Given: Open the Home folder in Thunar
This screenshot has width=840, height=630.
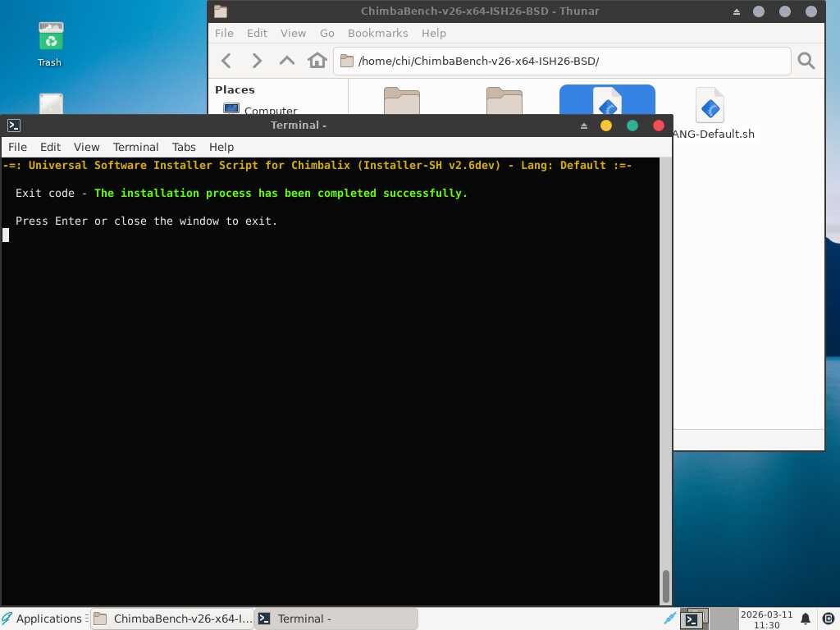Looking at the screenshot, I should click(x=317, y=61).
